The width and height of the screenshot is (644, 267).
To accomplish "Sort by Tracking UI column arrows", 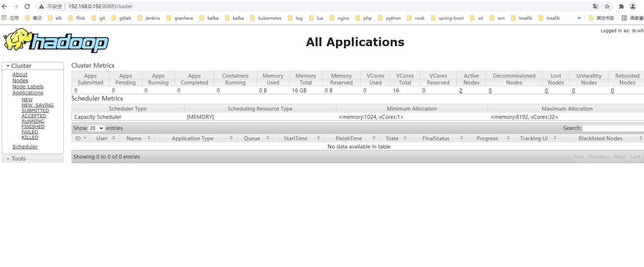I will (x=555, y=138).
